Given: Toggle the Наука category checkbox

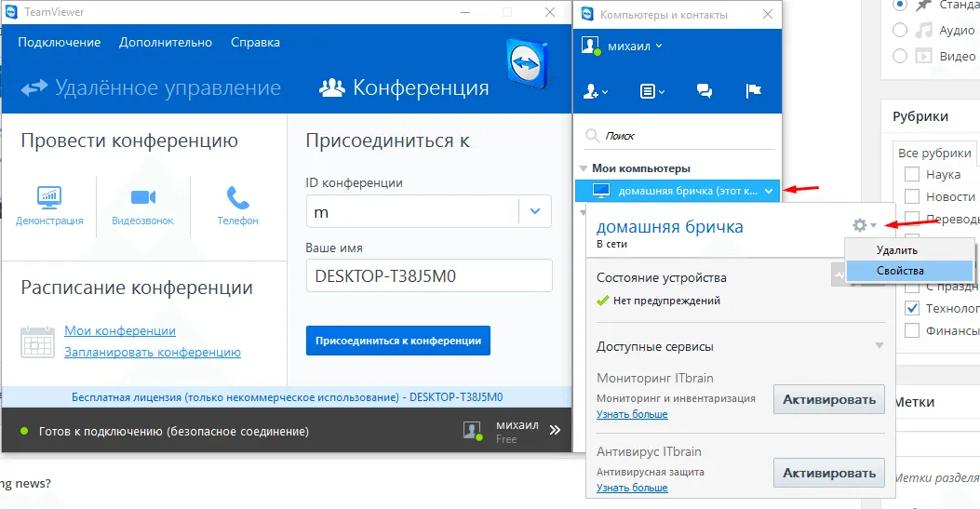Looking at the screenshot, I should (912, 174).
